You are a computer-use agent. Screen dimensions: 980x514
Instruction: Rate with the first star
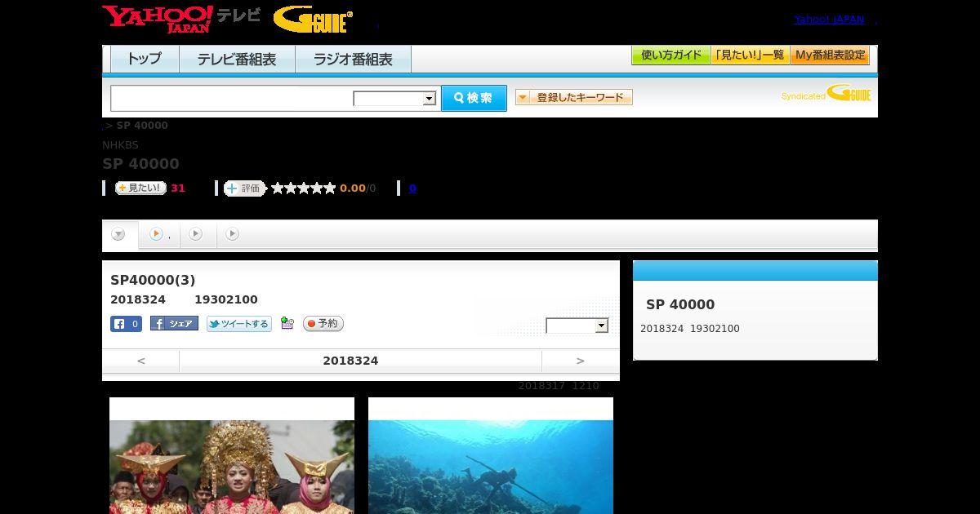click(x=278, y=188)
